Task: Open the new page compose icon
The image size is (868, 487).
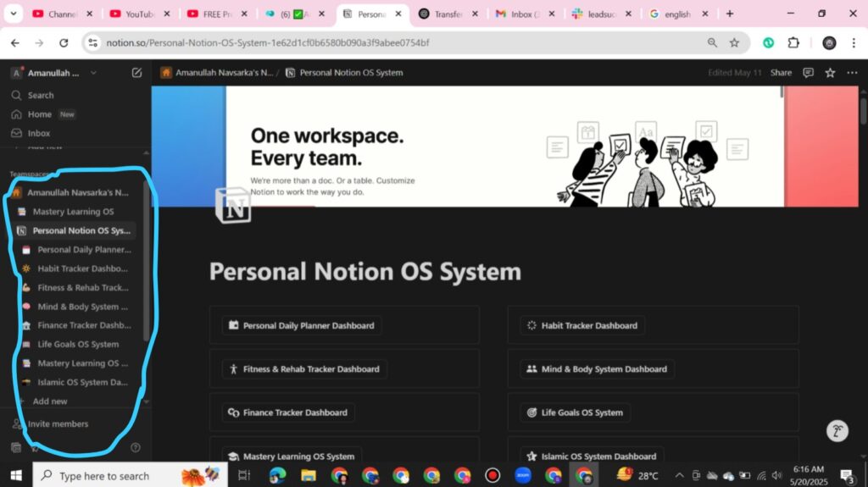Action: tap(136, 73)
